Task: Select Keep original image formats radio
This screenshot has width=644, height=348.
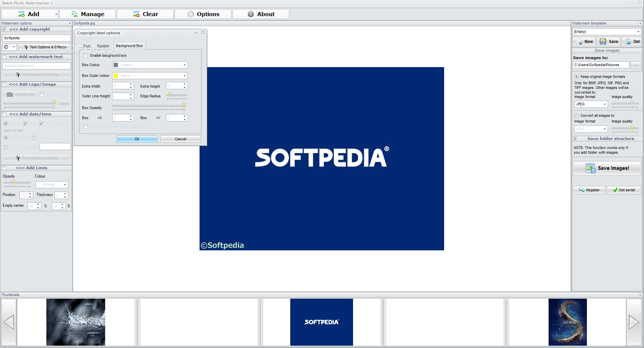Action: click(x=576, y=77)
